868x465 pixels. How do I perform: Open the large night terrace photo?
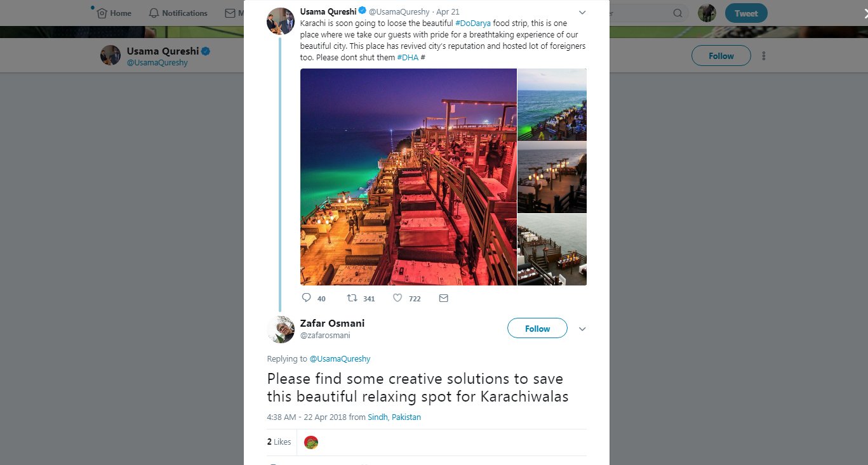pos(408,177)
